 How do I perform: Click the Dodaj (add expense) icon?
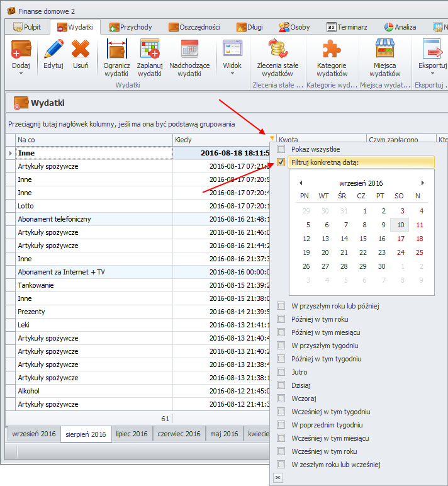21,49
